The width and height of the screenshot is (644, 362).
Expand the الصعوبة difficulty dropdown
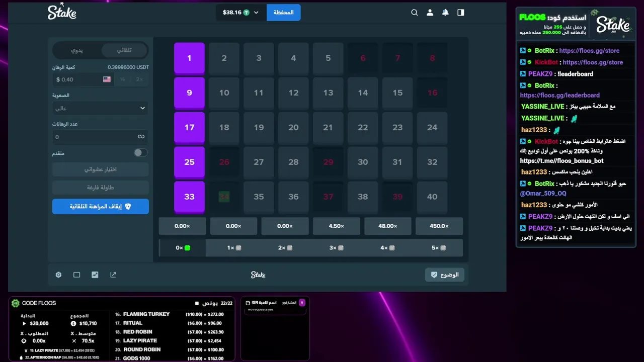pyautogui.click(x=101, y=108)
